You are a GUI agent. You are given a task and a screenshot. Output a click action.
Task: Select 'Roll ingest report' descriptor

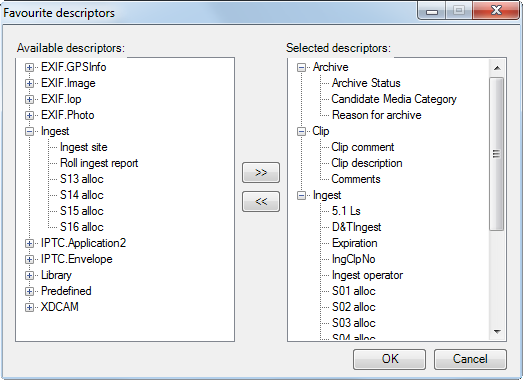pos(99,163)
